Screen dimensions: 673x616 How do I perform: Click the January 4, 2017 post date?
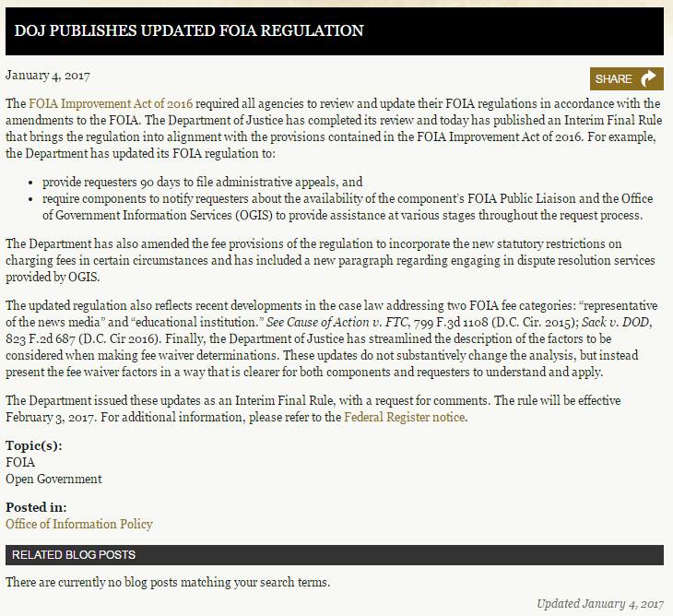pos(48,76)
